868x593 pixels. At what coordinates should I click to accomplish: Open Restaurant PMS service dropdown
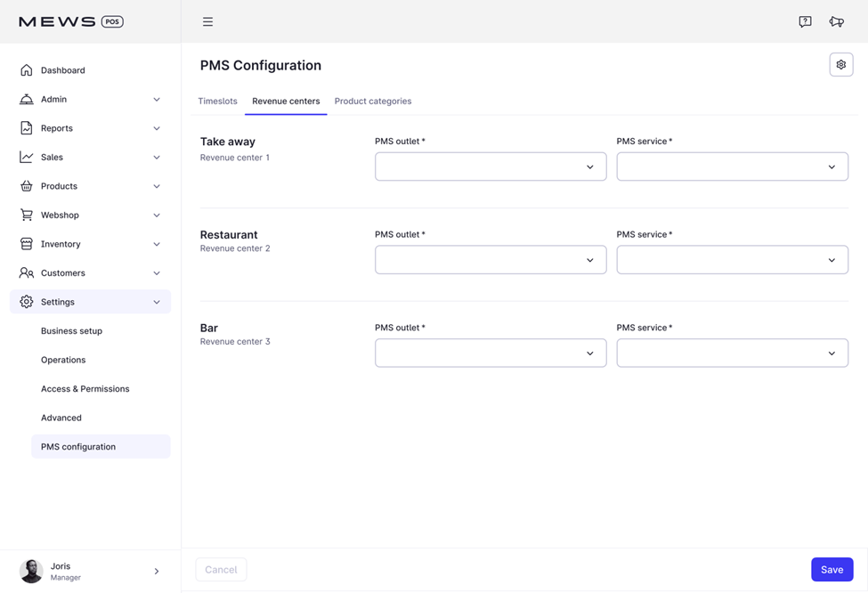(x=732, y=260)
